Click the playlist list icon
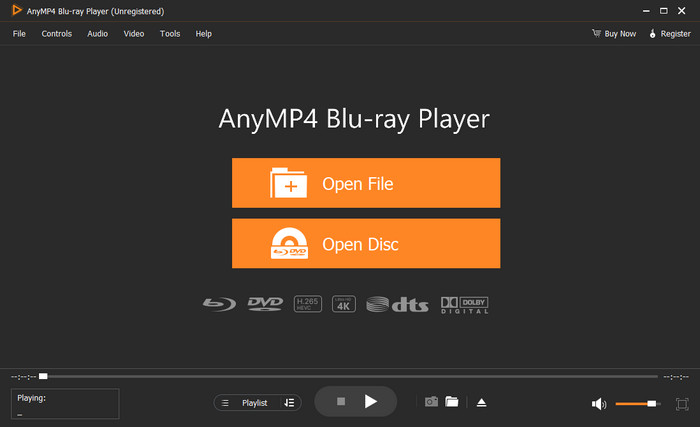 point(225,403)
